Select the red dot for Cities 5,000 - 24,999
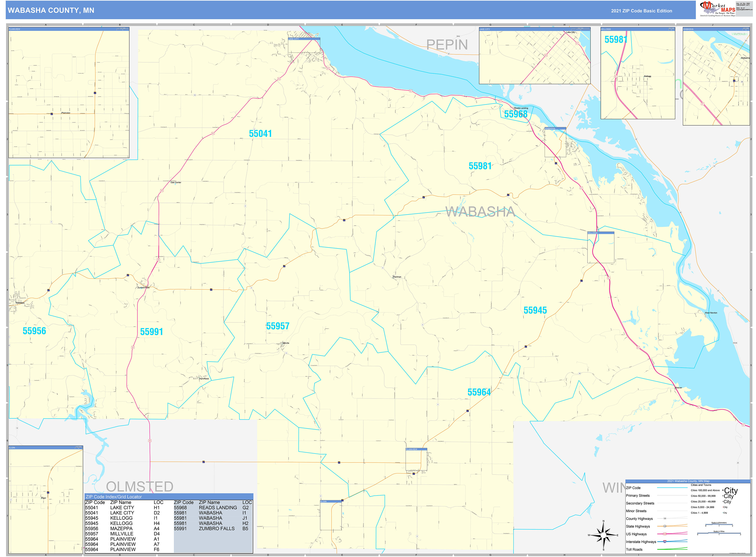The width and height of the screenshot is (756, 557). click(x=723, y=507)
